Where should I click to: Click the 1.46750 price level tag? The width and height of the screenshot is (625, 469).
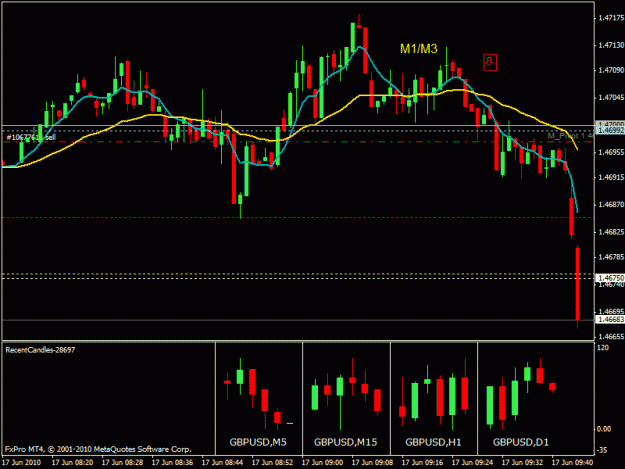[x=610, y=278]
